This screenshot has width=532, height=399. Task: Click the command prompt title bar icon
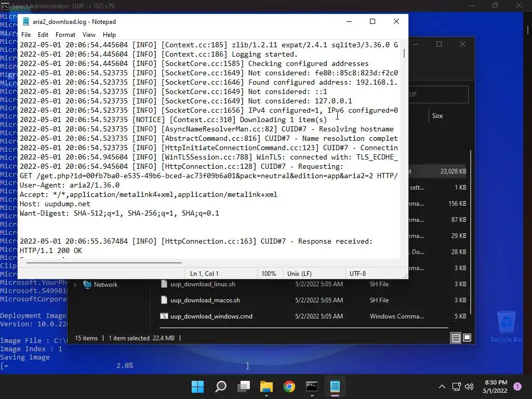click(x=5, y=6)
